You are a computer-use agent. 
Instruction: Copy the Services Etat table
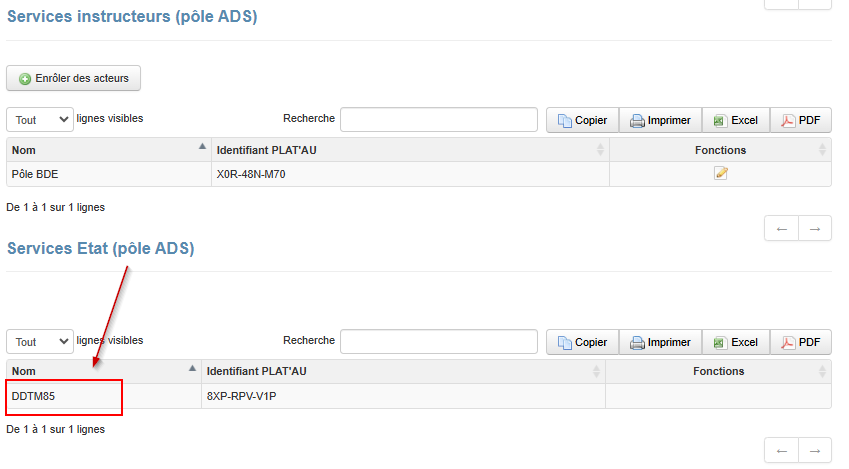(x=582, y=342)
